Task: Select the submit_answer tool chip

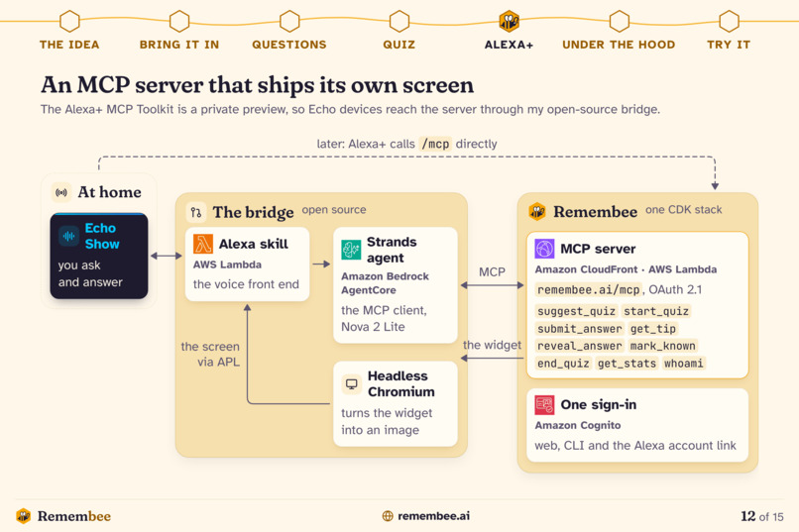Action: 580,329
